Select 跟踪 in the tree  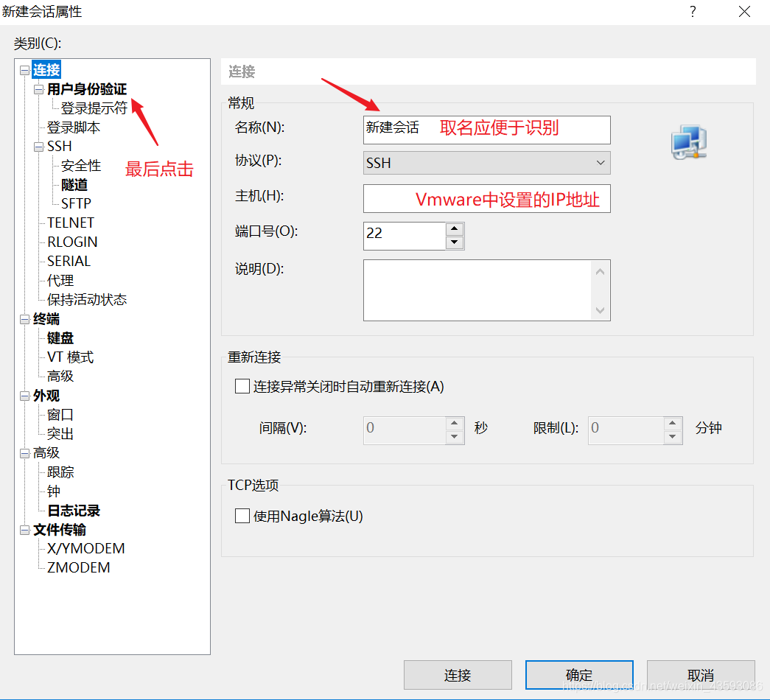click(60, 472)
